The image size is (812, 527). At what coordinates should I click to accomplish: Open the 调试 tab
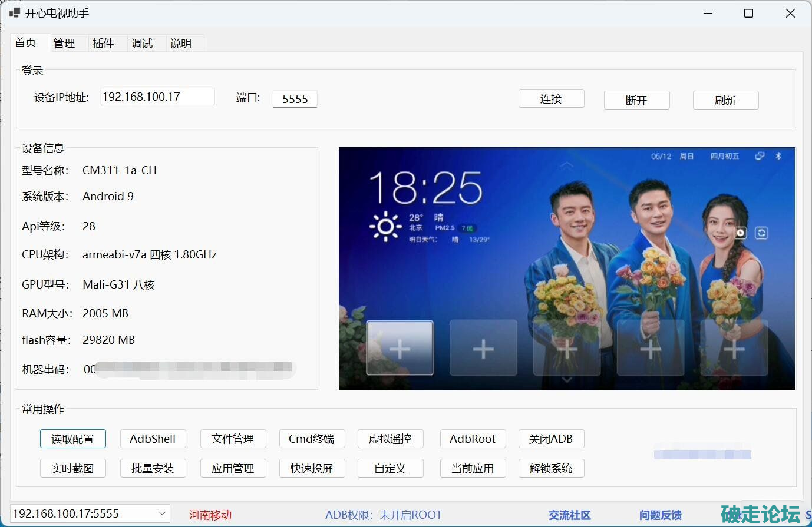click(x=142, y=43)
